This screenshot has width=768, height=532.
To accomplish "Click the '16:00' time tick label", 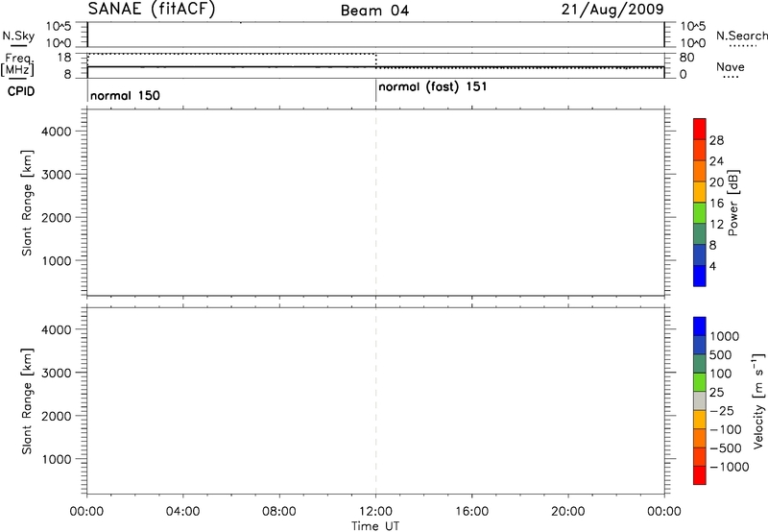I will point(471,512).
